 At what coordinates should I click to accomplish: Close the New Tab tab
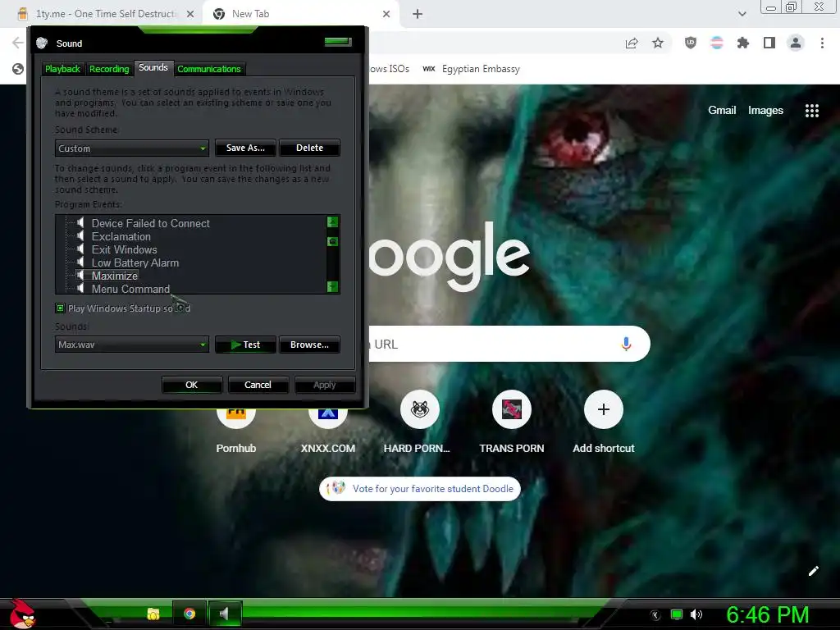point(386,14)
